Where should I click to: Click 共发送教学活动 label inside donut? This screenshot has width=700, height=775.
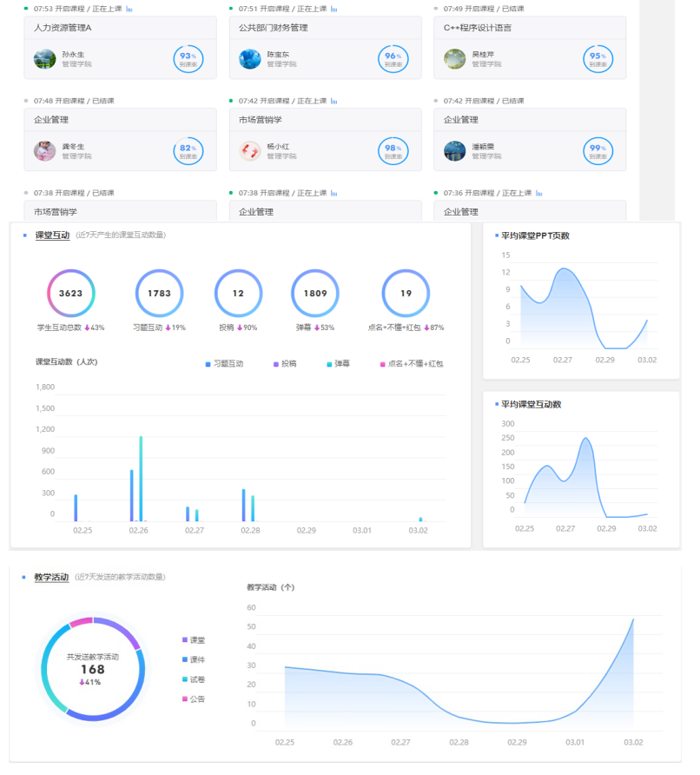pyautogui.click(x=93, y=657)
